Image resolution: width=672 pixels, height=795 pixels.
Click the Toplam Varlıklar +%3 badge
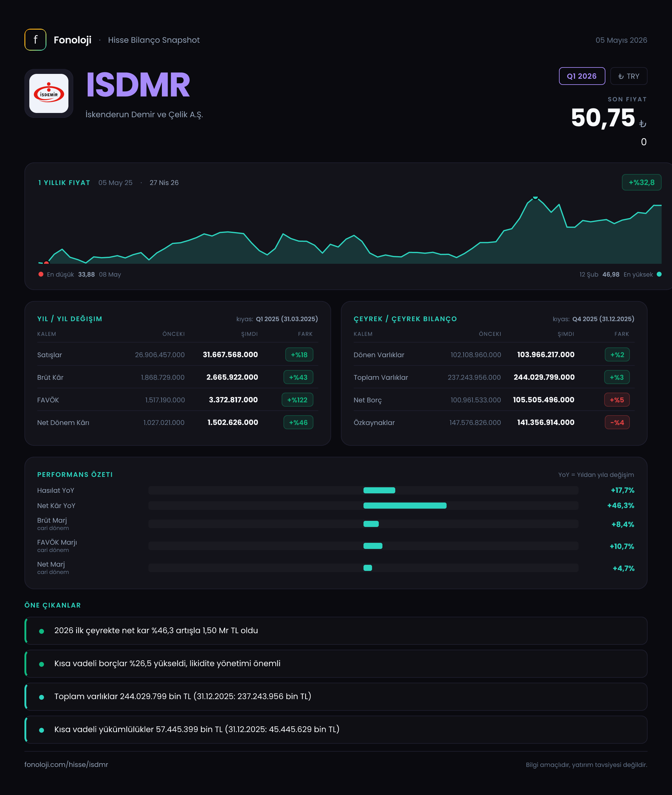click(x=617, y=377)
